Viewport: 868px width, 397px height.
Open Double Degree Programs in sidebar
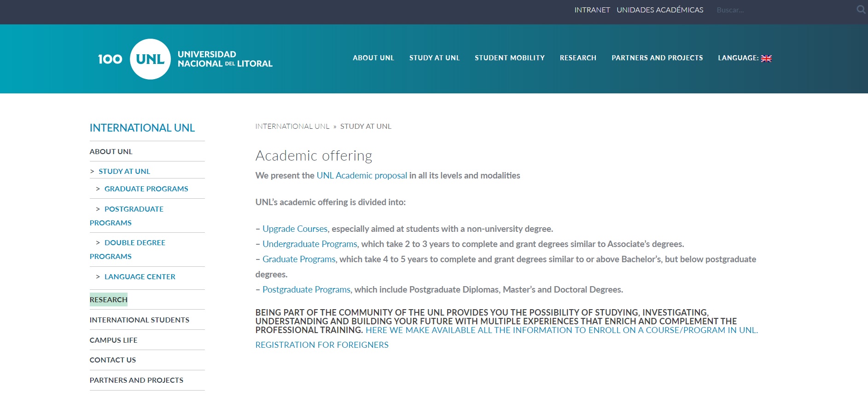point(134,243)
